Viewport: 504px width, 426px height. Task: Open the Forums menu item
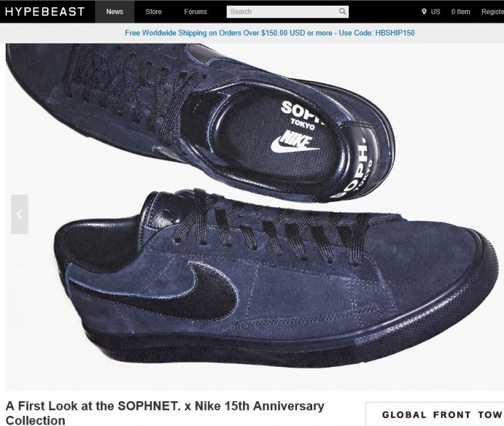(195, 11)
